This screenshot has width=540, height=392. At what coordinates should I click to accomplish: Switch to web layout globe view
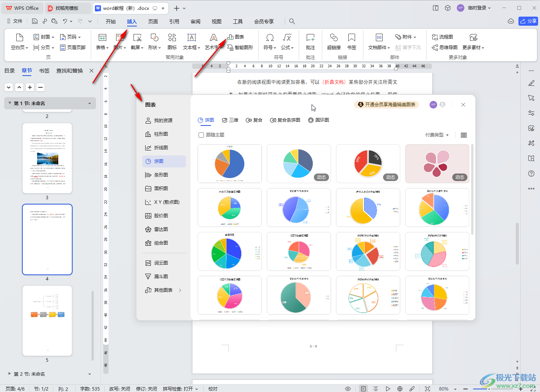point(400,389)
